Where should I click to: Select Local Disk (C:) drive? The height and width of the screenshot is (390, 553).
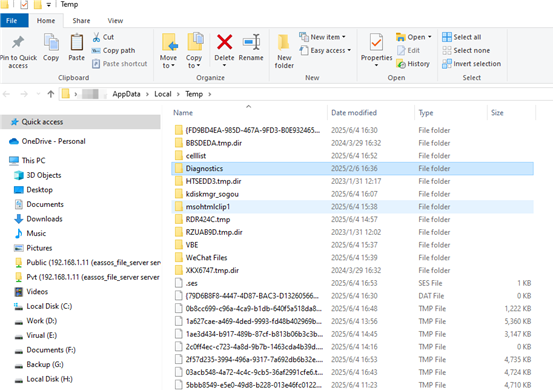(x=43, y=306)
